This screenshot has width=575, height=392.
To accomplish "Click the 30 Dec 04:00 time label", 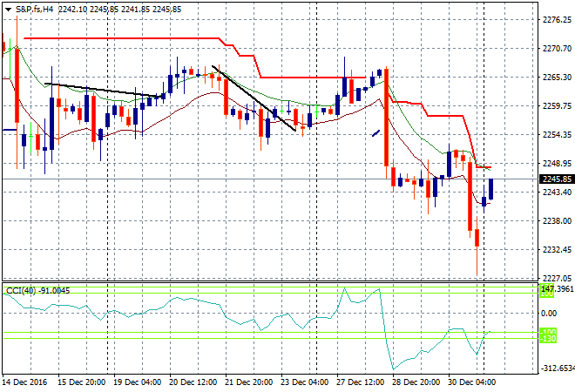I will tap(472, 382).
